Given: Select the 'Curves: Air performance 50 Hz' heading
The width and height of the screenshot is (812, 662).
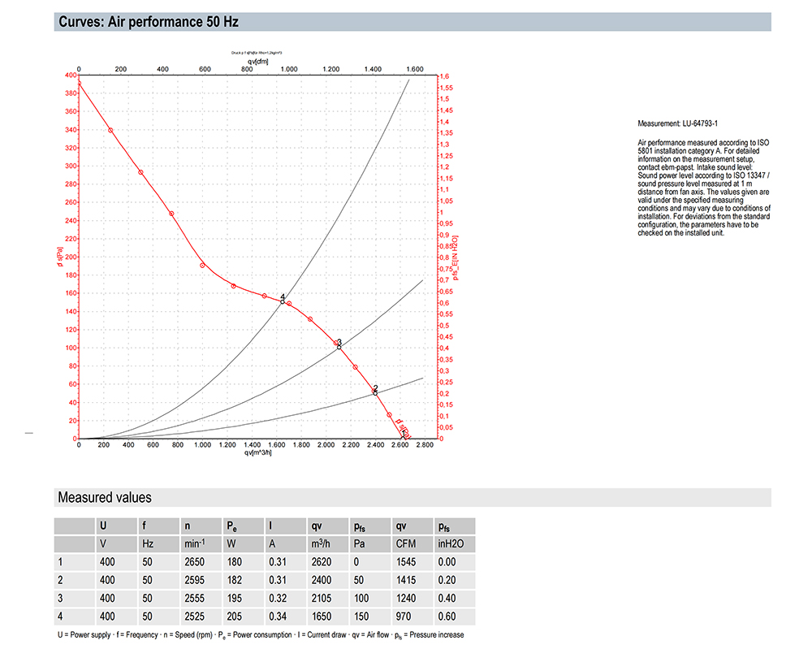Looking at the screenshot, I should (148, 23).
